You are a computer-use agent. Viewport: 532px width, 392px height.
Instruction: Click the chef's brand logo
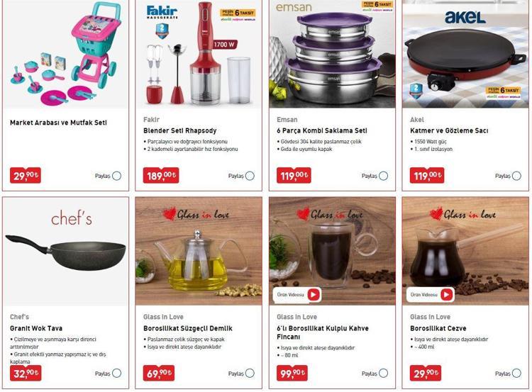[x=72, y=218]
